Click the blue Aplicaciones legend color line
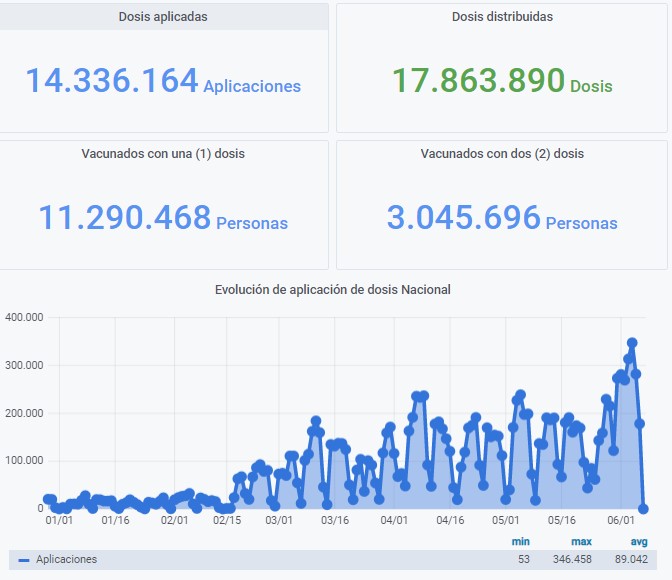672x580 pixels. (x=24, y=560)
